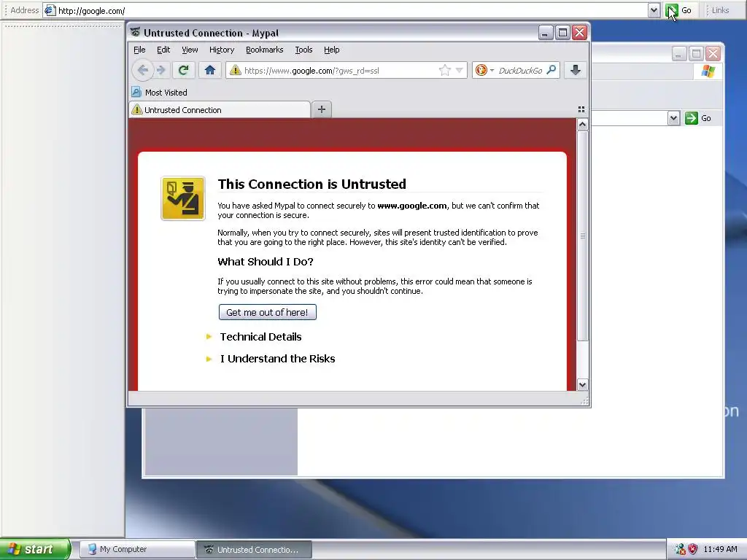Reload the page in Mypal
The image size is (747, 560).
[x=183, y=71]
